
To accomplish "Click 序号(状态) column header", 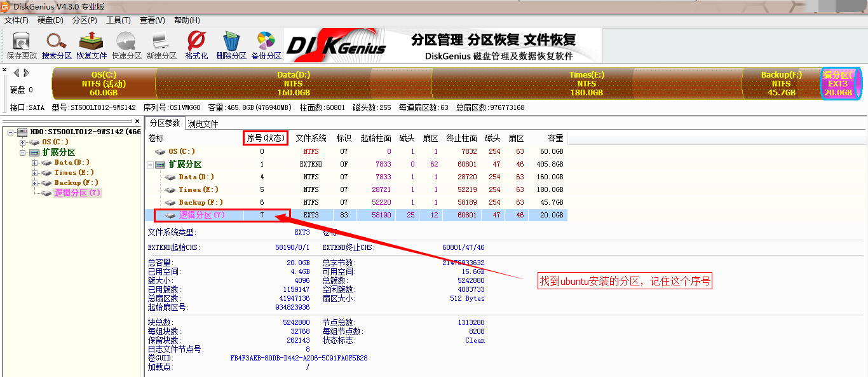I will tap(266, 138).
